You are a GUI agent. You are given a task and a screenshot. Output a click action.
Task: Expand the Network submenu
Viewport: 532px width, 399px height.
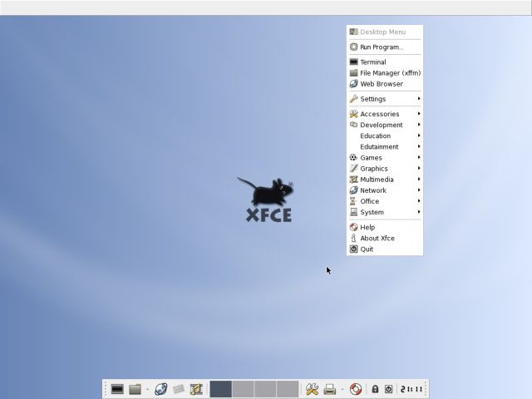pos(385,190)
